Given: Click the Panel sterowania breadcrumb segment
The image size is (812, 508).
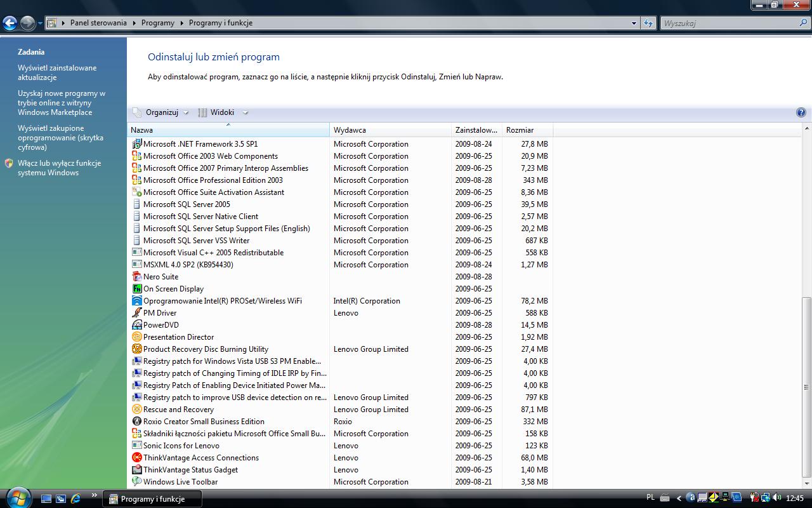Looking at the screenshot, I should coord(98,23).
